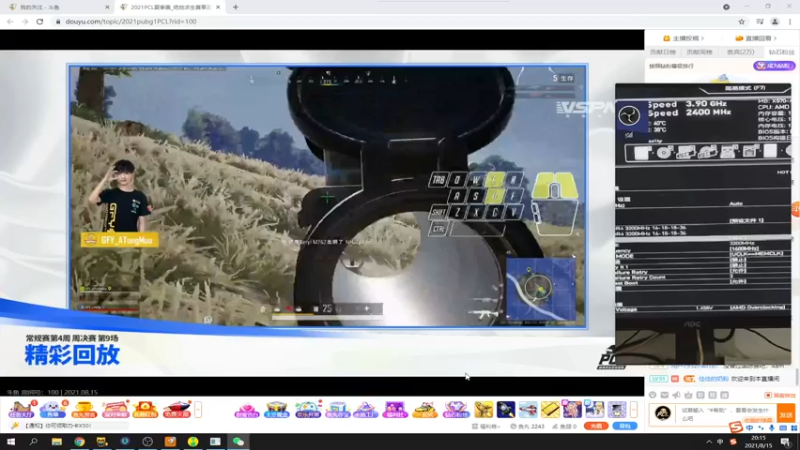The height and width of the screenshot is (450, 800).
Task: Switch to the 钻石粉丝 ranking tab
Action: (x=781, y=52)
